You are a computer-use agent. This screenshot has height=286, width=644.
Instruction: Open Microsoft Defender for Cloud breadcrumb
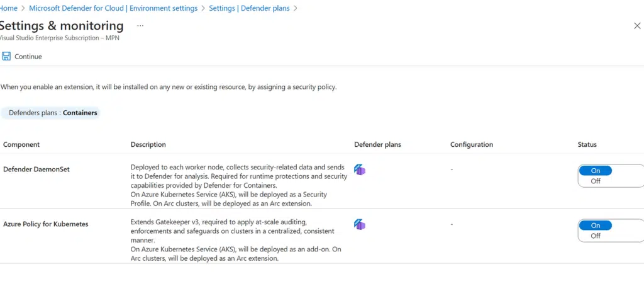pyautogui.click(x=113, y=8)
